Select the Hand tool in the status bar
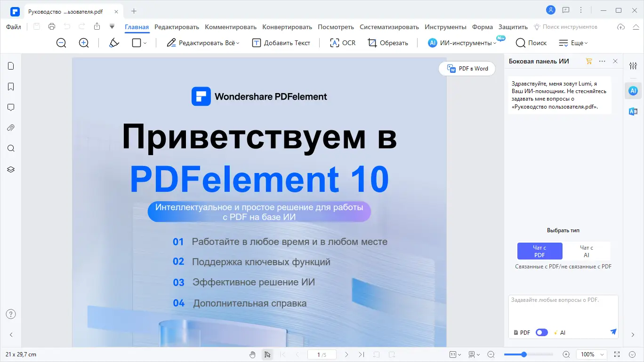This screenshot has width=644, height=362. tap(252, 354)
